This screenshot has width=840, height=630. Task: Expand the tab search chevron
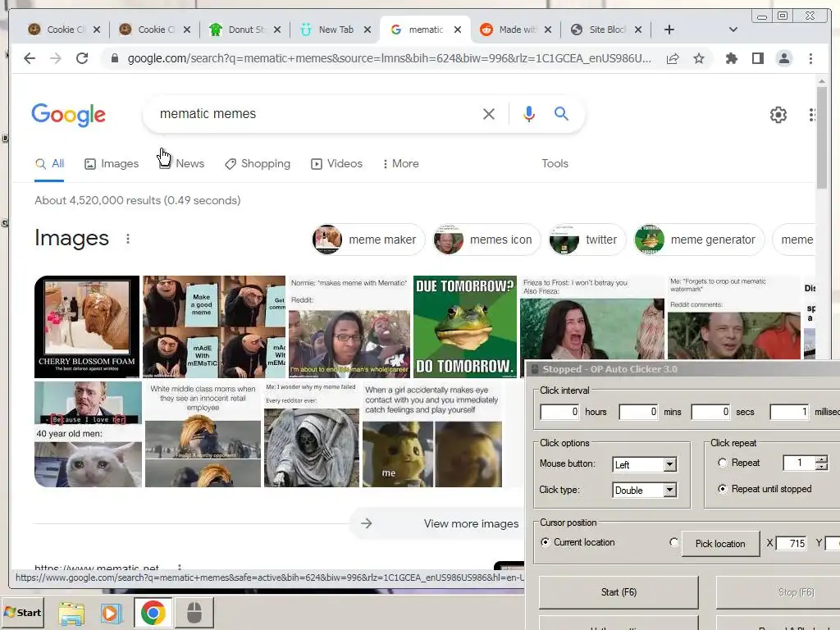click(x=733, y=30)
